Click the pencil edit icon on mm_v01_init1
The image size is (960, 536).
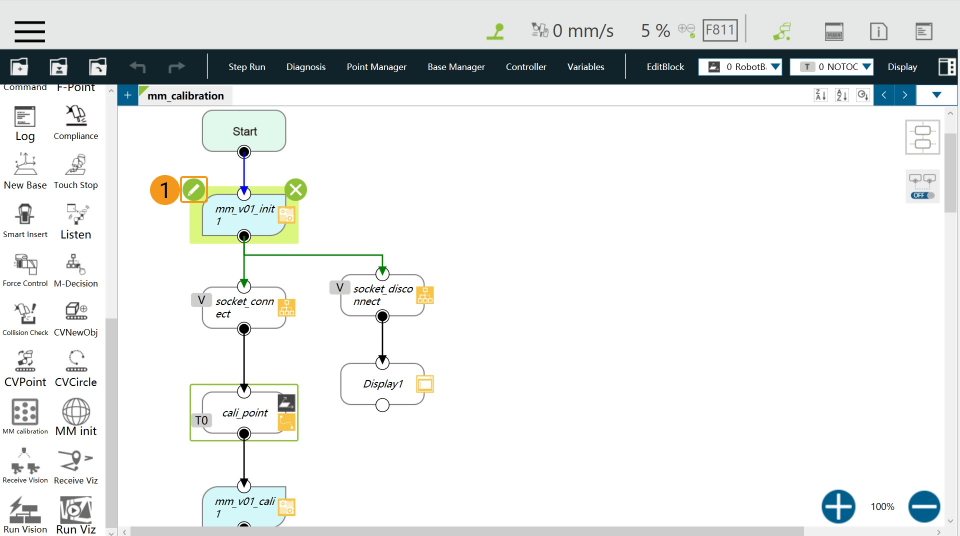[194, 190]
